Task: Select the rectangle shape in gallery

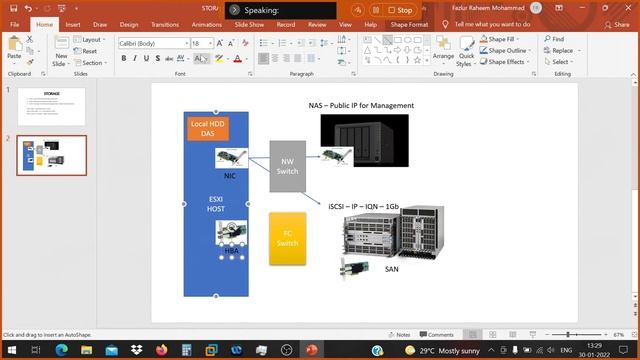Action: (398, 40)
